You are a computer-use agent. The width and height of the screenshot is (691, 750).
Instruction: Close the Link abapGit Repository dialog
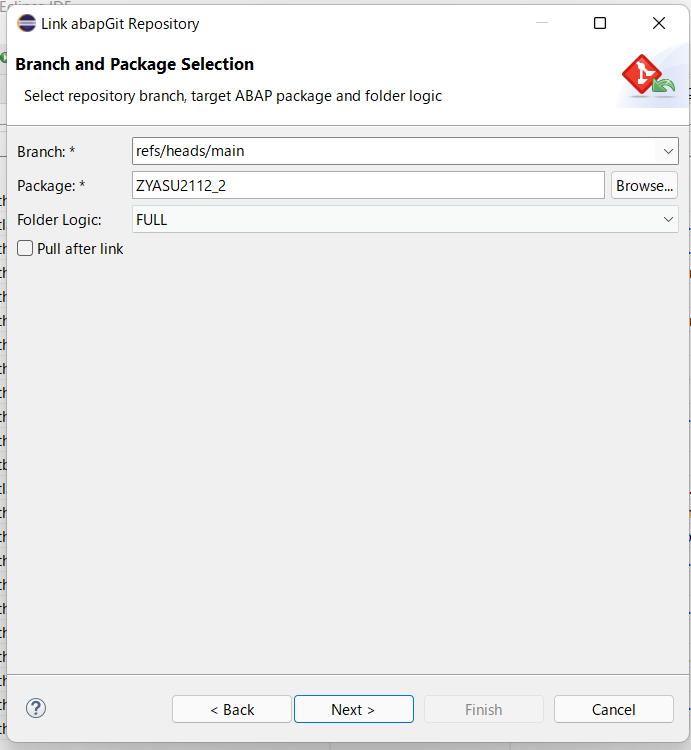[x=659, y=23]
